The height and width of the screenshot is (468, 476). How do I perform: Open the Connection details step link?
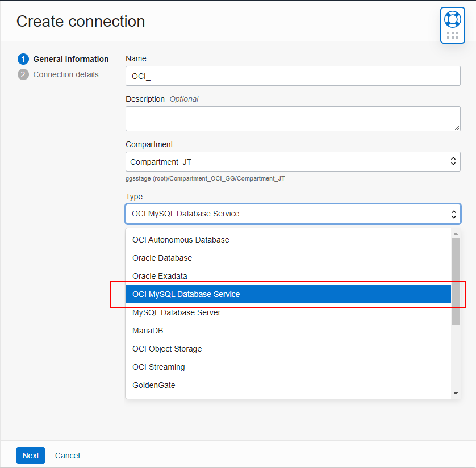(x=65, y=74)
